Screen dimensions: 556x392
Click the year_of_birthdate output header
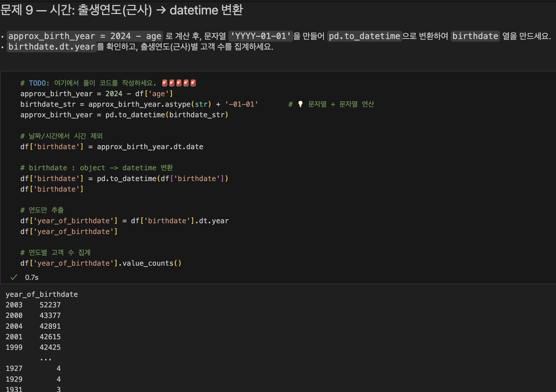42,294
